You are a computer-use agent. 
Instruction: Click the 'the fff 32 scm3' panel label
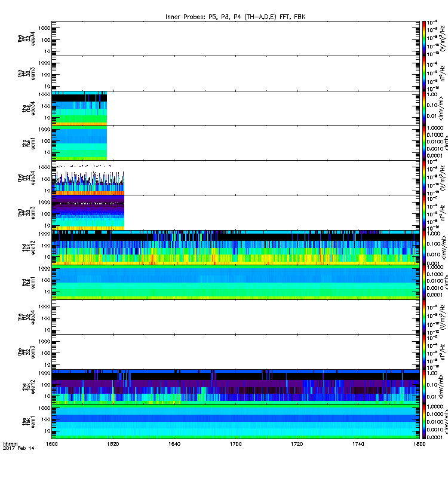tap(27, 352)
